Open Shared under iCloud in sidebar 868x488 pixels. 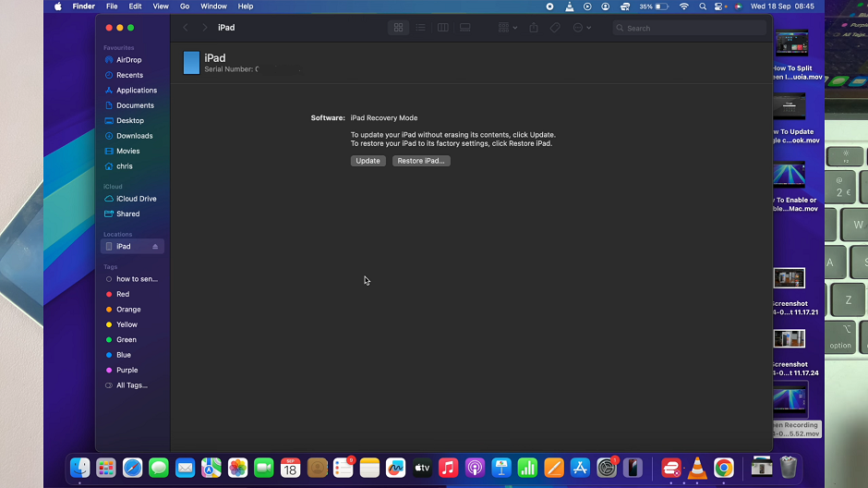[x=127, y=213]
